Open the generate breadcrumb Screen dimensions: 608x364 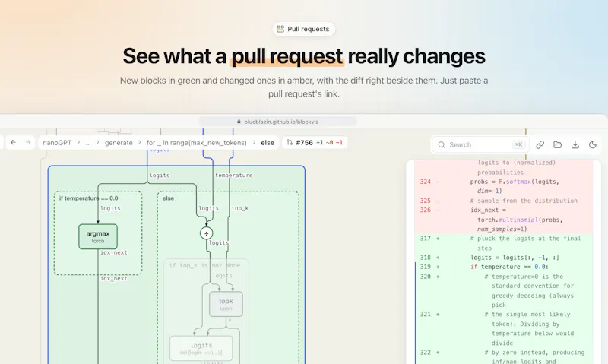[x=119, y=143]
